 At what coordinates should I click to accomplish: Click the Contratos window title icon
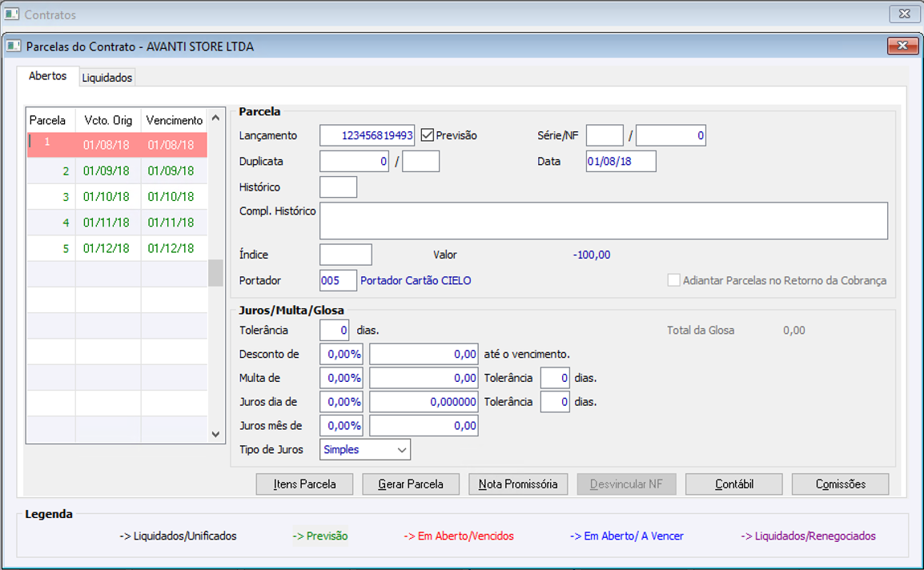pyautogui.click(x=12, y=14)
